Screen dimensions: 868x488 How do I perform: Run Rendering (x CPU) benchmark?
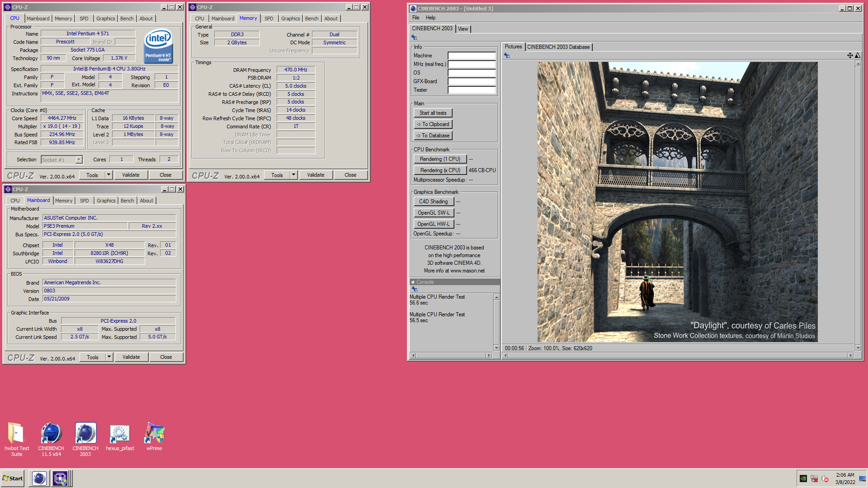[x=440, y=170]
